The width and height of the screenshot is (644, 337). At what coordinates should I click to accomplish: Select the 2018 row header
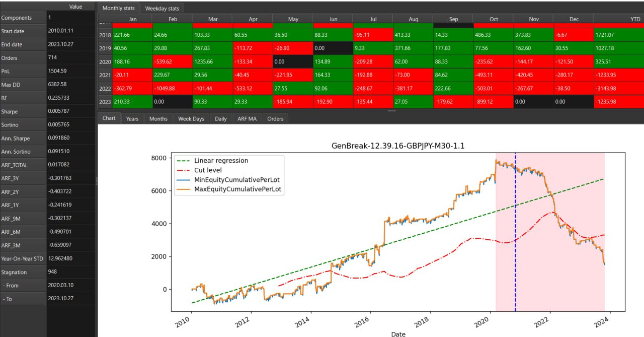pos(105,36)
